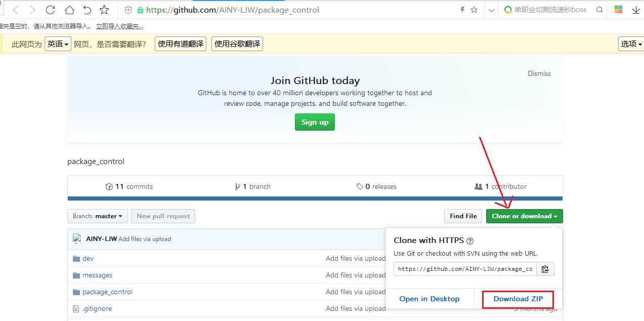Viewport: 644px width, 321px height.
Task: Click the star icon inside address bar
Action: click(x=474, y=10)
